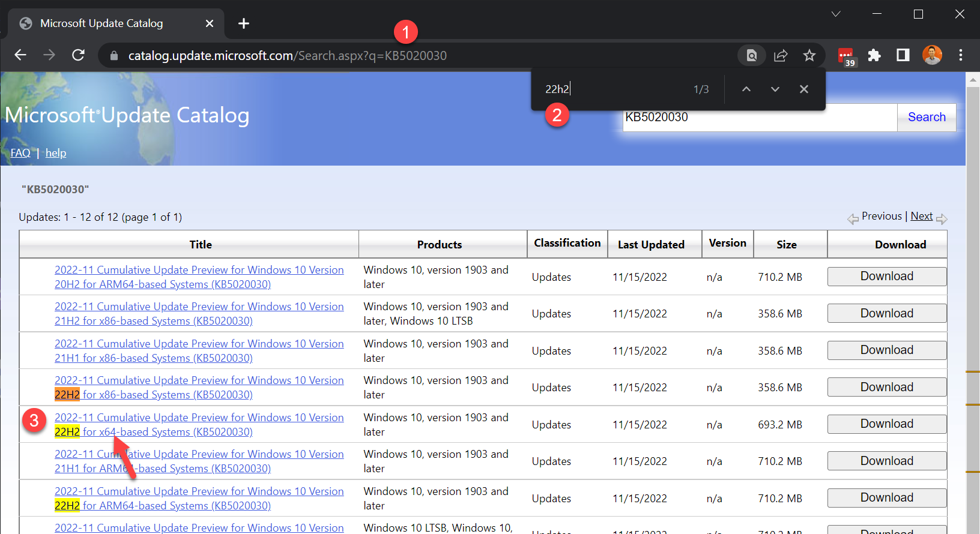Jump to previous find-in-page match
Screen dimensions: 980x534
pos(746,89)
